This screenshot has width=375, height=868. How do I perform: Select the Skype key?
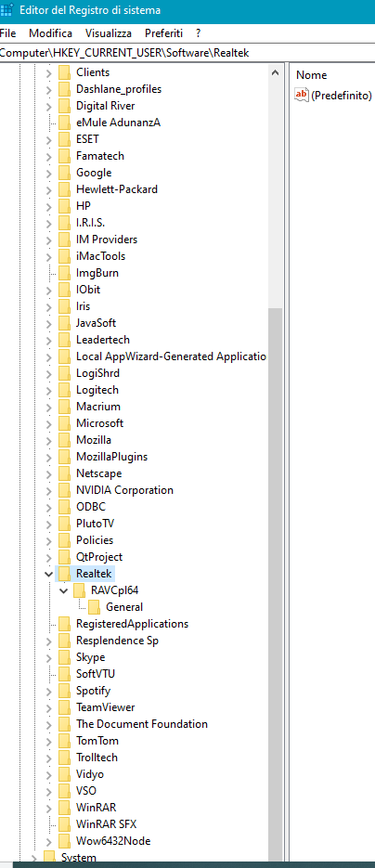(91, 657)
